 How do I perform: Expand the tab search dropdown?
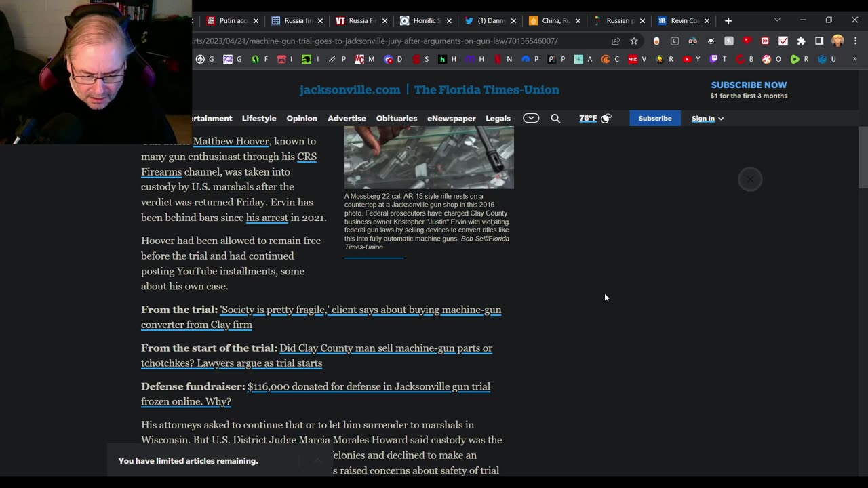point(777,20)
